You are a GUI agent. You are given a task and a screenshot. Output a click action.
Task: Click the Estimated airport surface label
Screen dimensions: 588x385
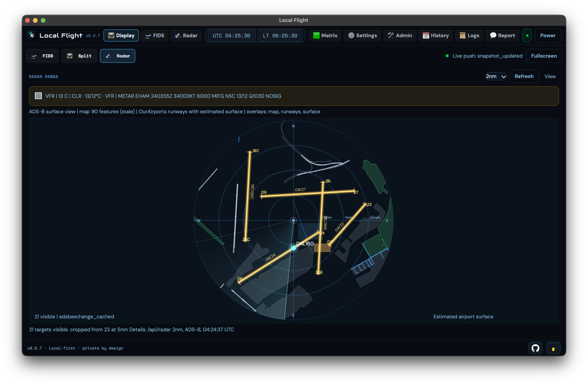(x=463, y=317)
